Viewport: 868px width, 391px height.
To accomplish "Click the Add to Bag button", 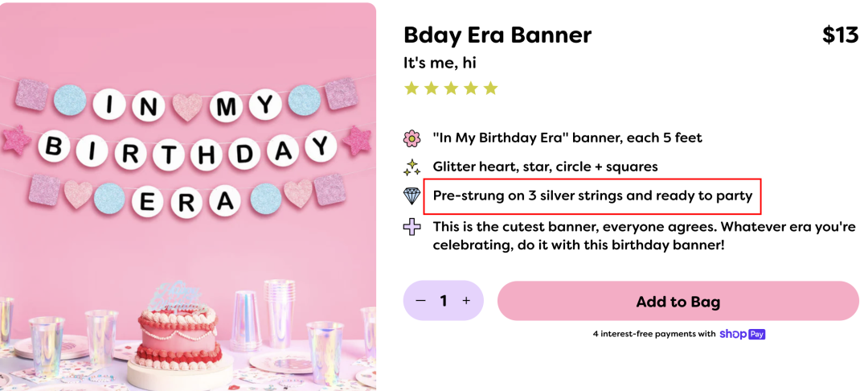I will click(678, 302).
